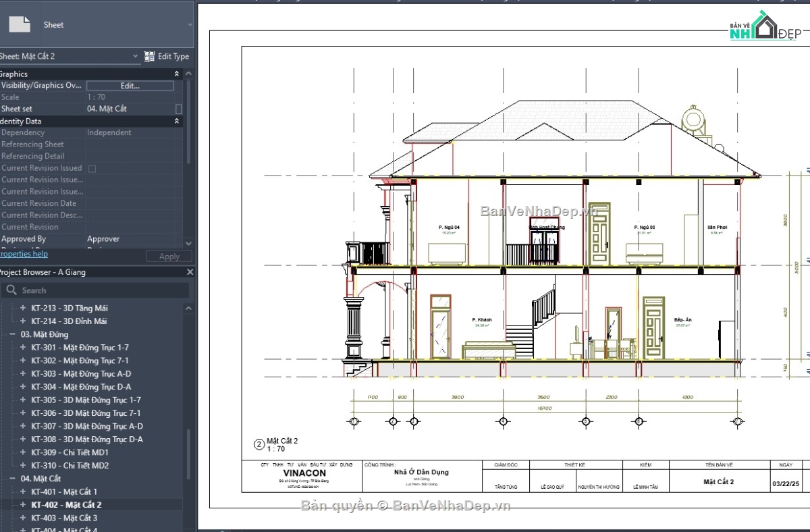Expand KT-303 - Mặt Đứng Trục A-D plus

pyautogui.click(x=23, y=373)
